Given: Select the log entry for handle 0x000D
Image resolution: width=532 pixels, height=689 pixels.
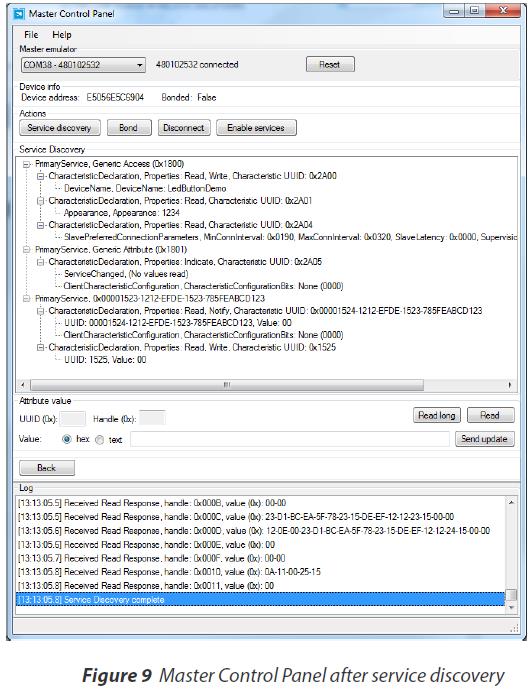Looking at the screenshot, I should point(254,531).
